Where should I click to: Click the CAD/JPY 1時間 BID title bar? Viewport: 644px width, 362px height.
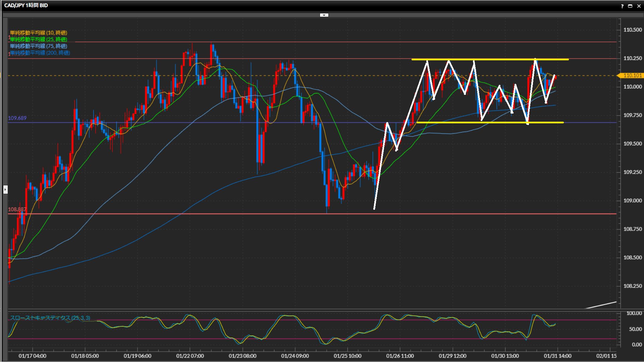coord(26,5)
